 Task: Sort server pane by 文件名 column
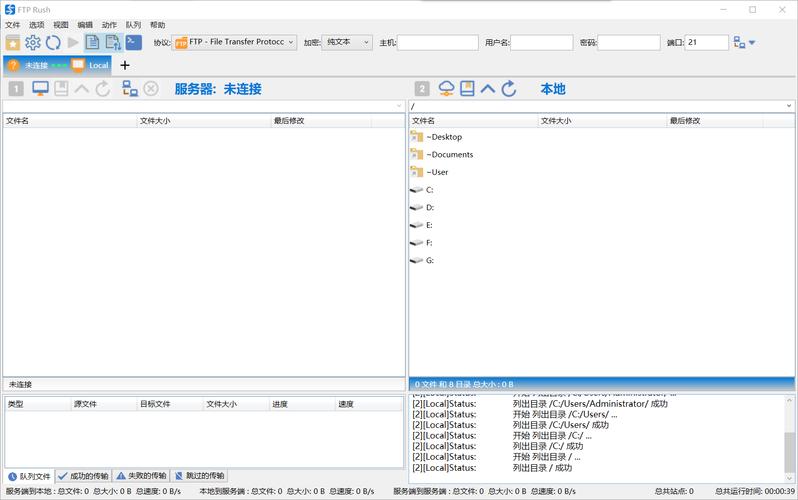(x=70, y=121)
